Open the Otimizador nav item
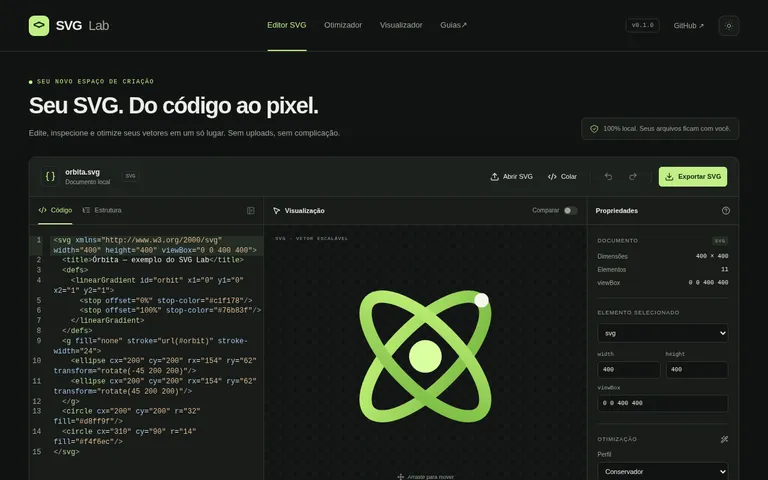 click(x=343, y=25)
